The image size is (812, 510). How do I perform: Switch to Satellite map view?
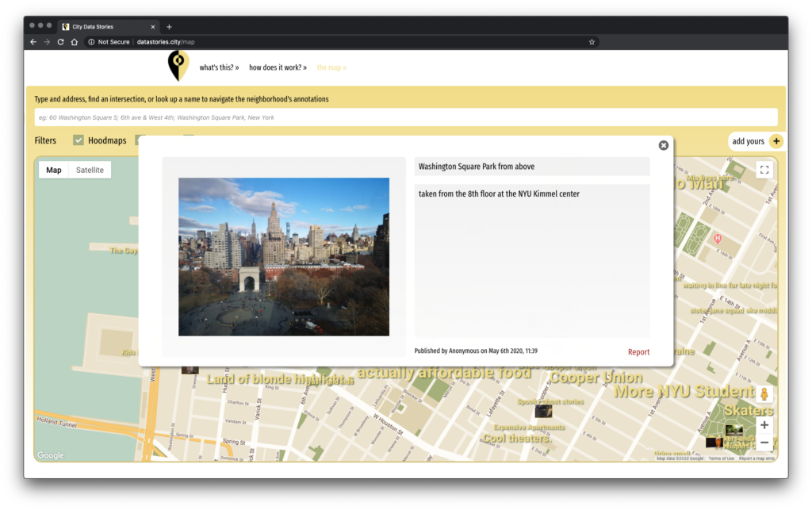[x=90, y=170]
